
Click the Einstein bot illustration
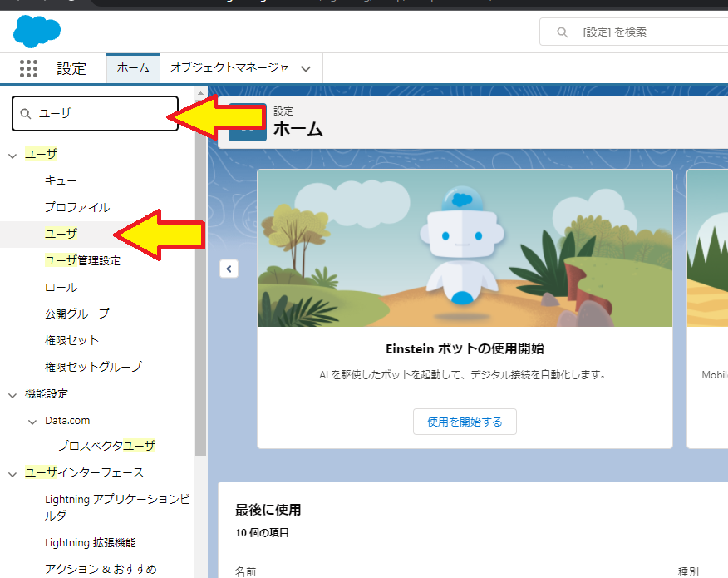(x=465, y=248)
